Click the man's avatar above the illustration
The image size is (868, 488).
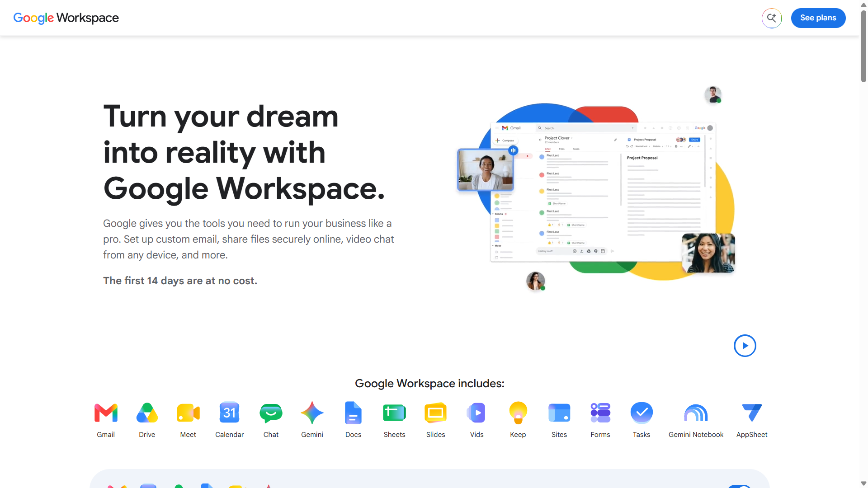tap(713, 95)
